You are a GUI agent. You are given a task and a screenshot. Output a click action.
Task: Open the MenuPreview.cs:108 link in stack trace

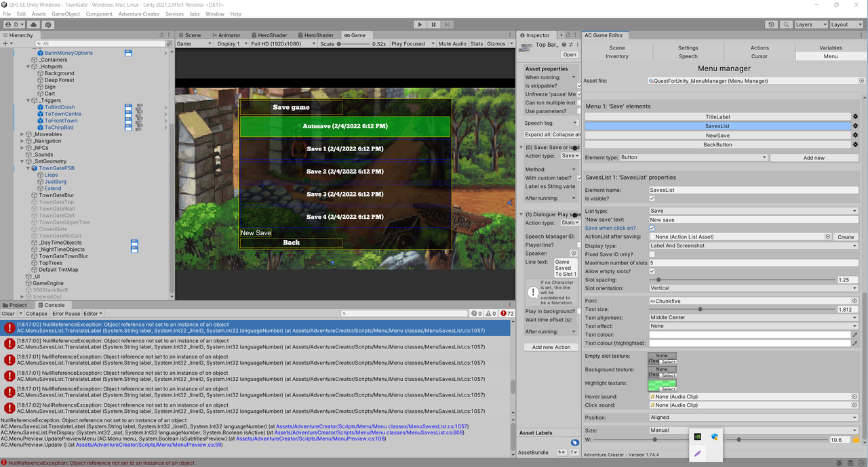tap(311, 439)
